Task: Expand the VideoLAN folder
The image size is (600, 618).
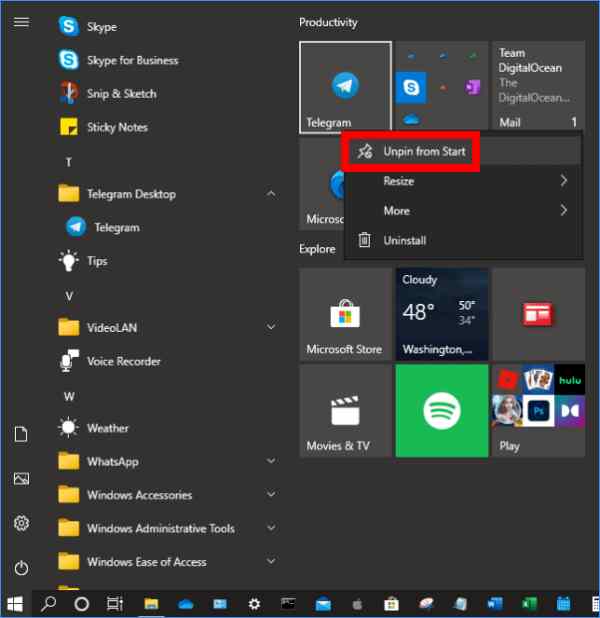Action: [271, 327]
